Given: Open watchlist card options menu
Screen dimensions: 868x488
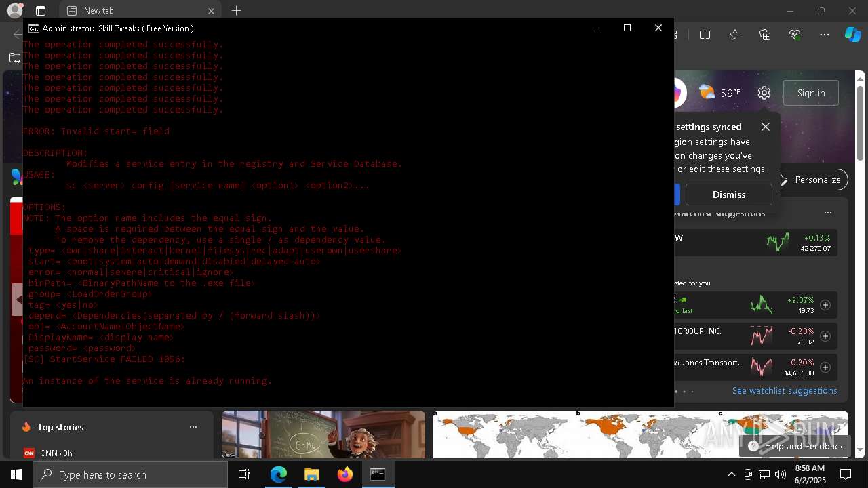Looking at the screenshot, I should [827, 213].
